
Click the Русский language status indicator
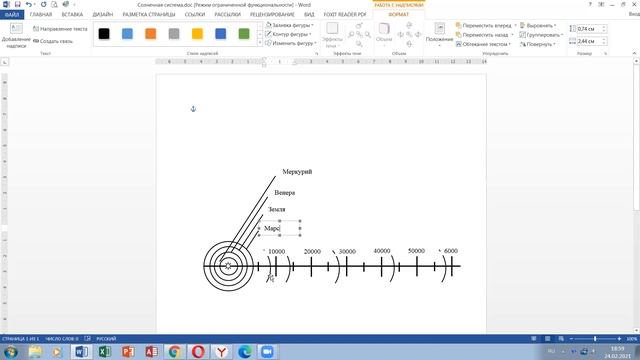click(106, 339)
